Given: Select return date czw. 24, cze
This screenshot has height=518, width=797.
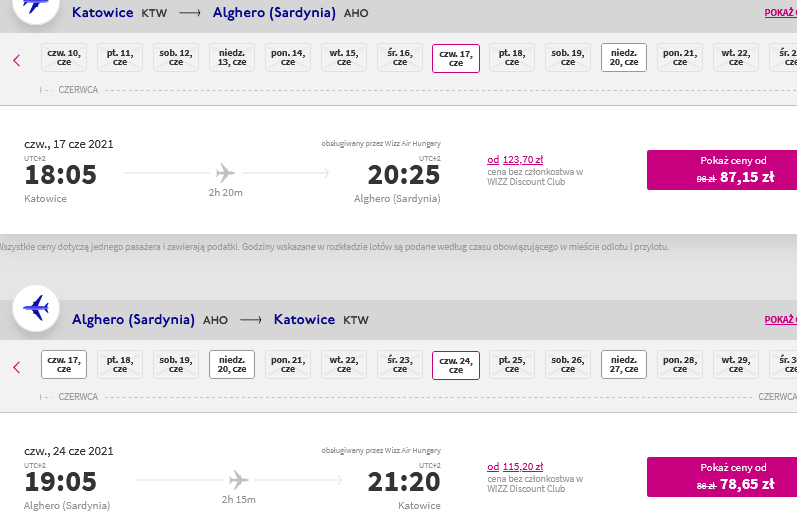Looking at the screenshot, I should click(456, 365).
